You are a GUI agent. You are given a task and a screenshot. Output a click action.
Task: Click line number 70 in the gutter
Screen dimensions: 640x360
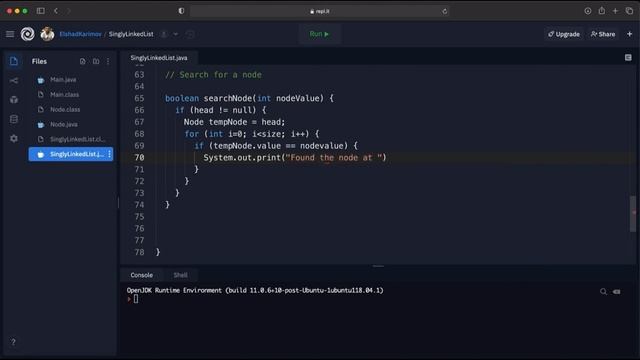tap(139, 158)
